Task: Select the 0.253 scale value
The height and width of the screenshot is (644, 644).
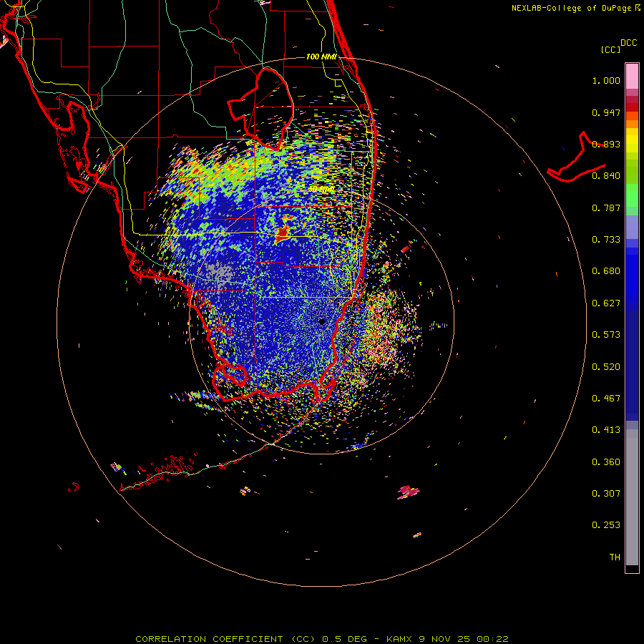Action: tap(606, 525)
